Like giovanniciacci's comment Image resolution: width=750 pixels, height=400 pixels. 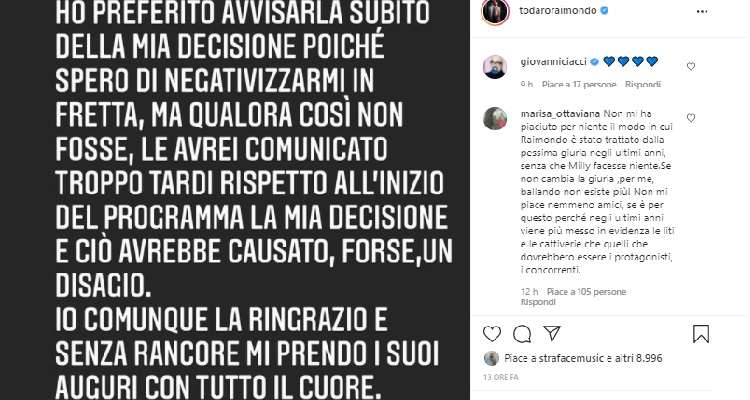tap(691, 67)
